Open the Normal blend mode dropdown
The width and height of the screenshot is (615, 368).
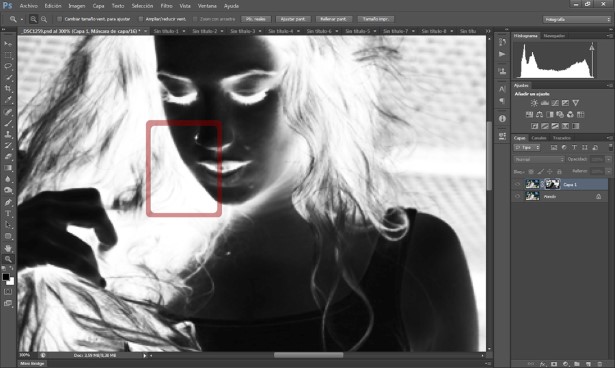click(539, 159)
